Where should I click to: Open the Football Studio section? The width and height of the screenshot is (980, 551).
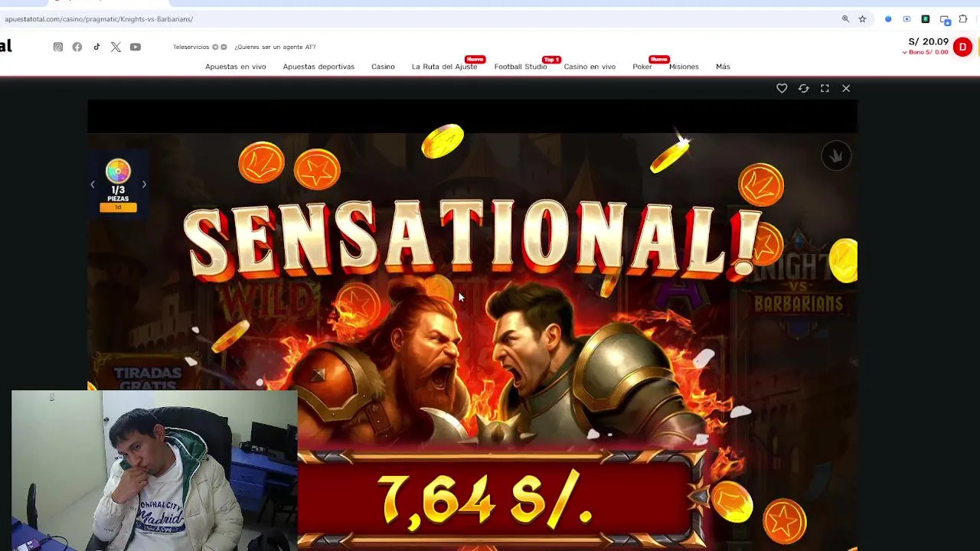[x=521, y=67]
